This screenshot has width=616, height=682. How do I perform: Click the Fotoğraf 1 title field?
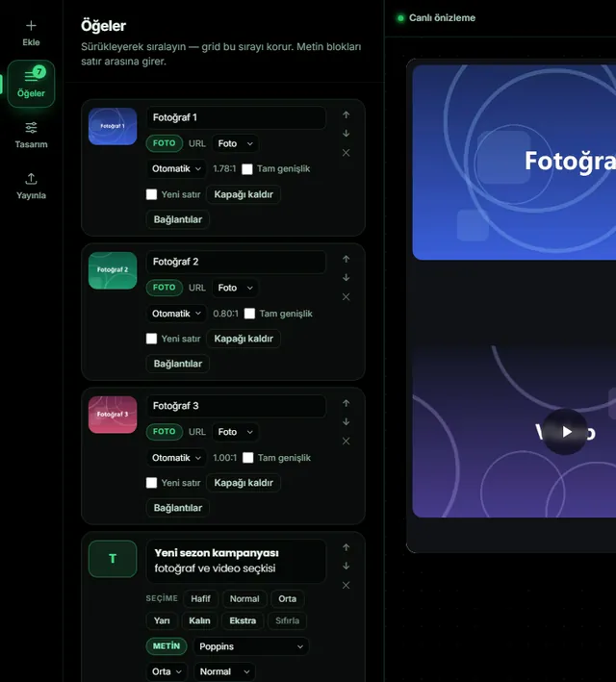[x=236, y=117]
